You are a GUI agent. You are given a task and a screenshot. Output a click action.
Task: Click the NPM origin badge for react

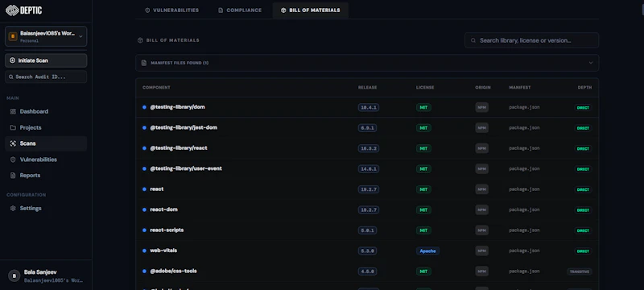[x=481, y=189]
